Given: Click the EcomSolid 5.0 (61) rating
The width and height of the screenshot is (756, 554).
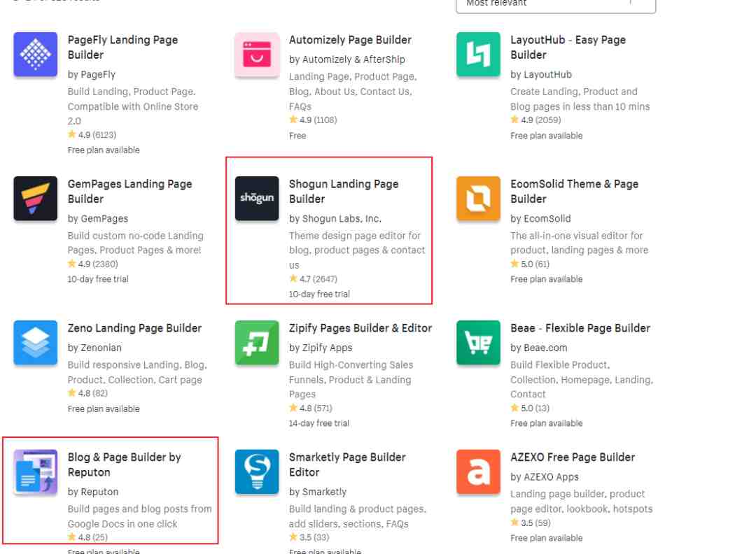Looking at the screenshot, I should [530, 264].
